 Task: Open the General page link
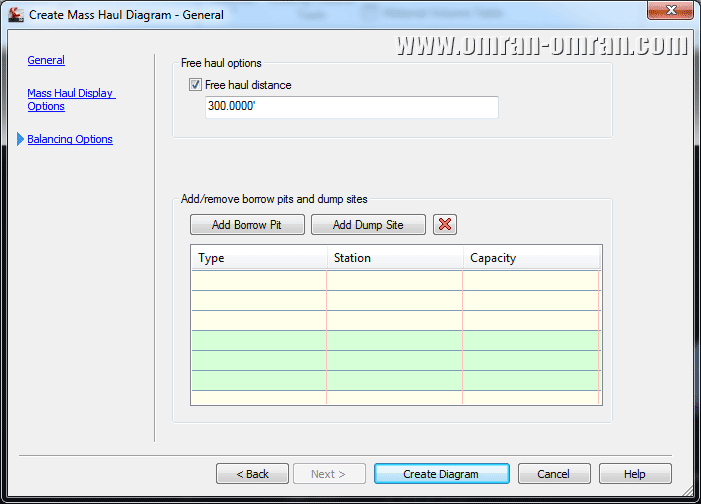pyautogui.click(x=46, y=60)
